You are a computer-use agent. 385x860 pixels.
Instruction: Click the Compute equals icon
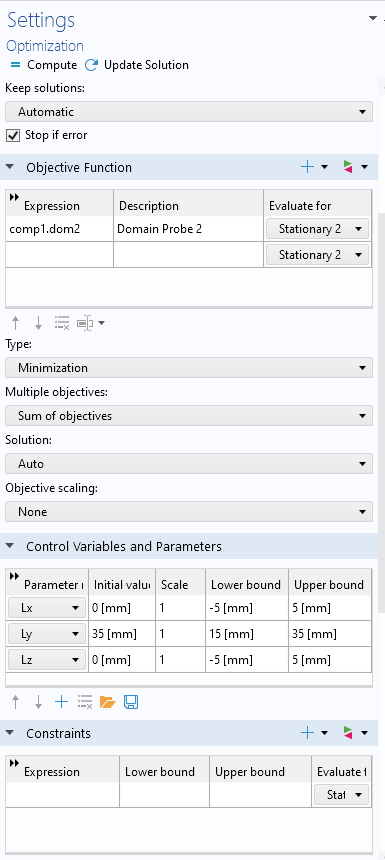(x=15, y=65)
